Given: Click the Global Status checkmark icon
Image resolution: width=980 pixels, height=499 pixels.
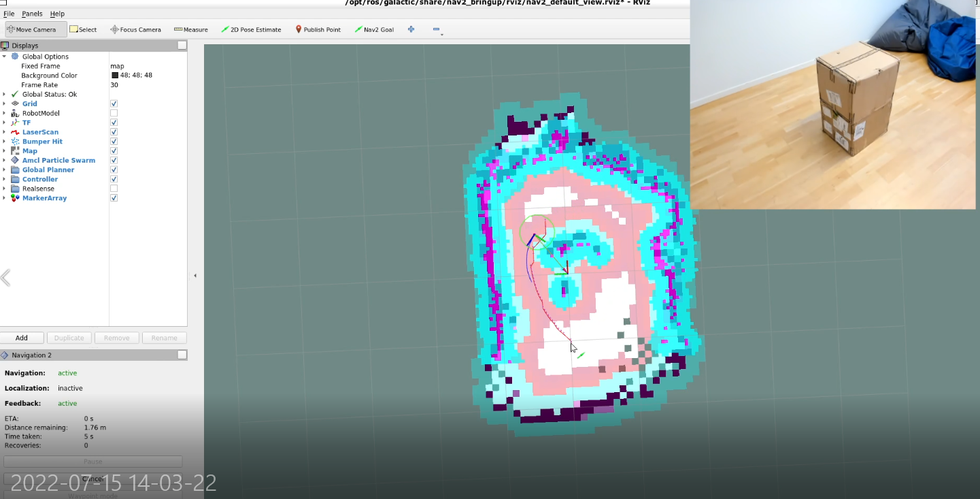Looking at the screenshot, I should pos(15,94).
